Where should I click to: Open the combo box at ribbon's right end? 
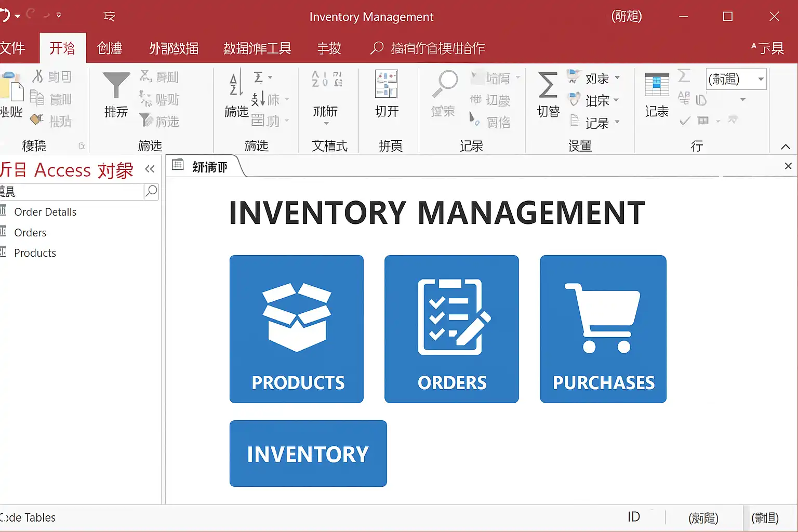click(x=761, y=79)
